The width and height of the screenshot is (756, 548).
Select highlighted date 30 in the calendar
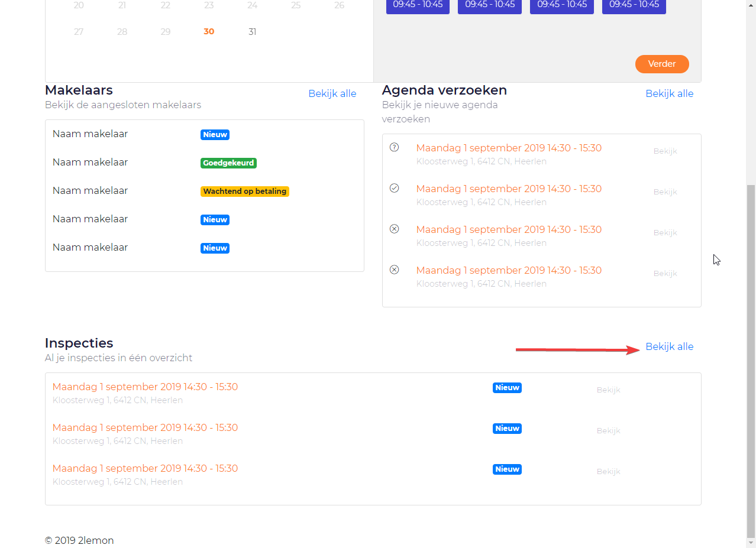click(x=209, y=32)
